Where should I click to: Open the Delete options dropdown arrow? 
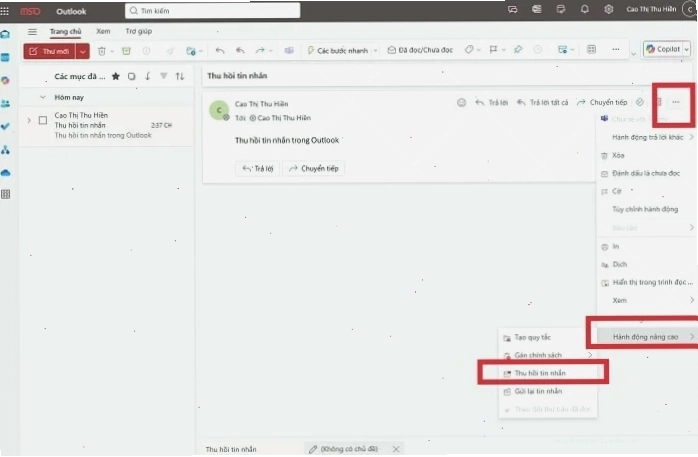tap(112, 52)
